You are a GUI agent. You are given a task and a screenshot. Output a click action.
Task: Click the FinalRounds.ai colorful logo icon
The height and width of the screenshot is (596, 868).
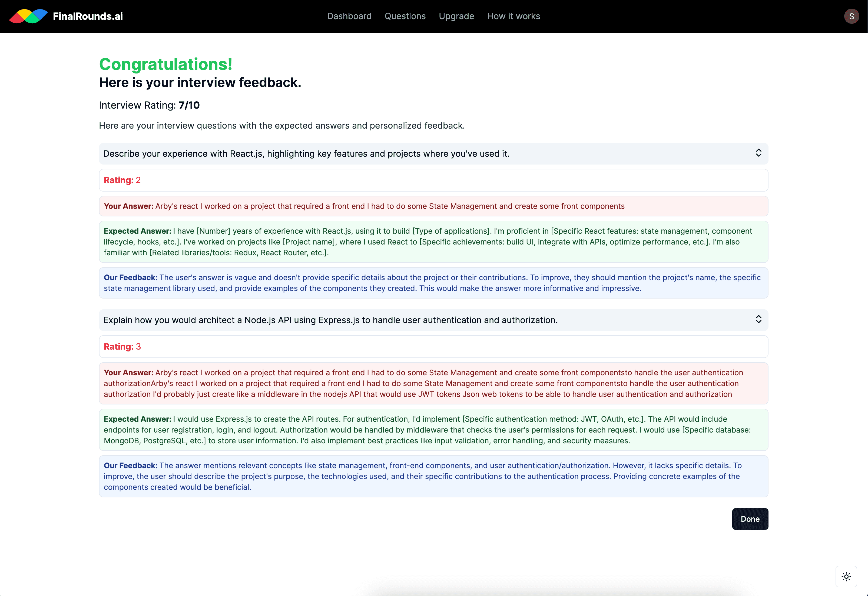tap(28, 16)
